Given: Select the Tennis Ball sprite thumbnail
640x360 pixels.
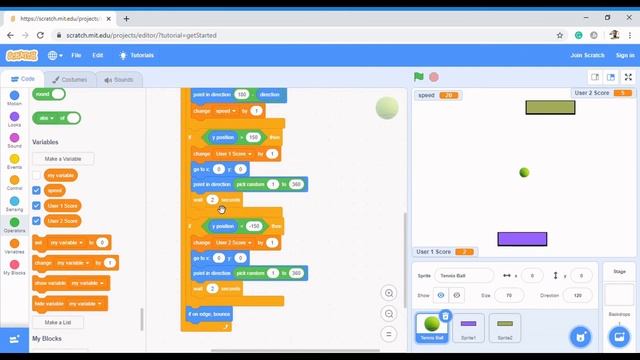Looking at the screenshot, I should (431, 328).
